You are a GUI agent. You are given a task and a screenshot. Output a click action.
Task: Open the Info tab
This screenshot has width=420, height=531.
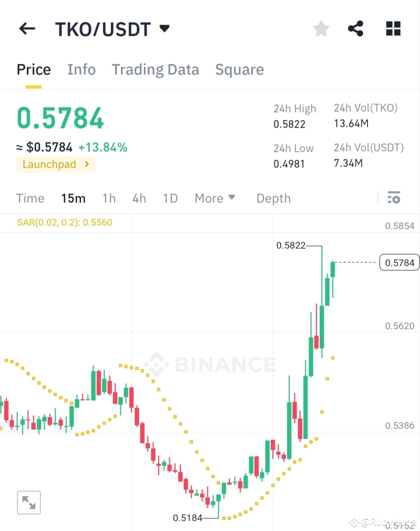[82, 69]
